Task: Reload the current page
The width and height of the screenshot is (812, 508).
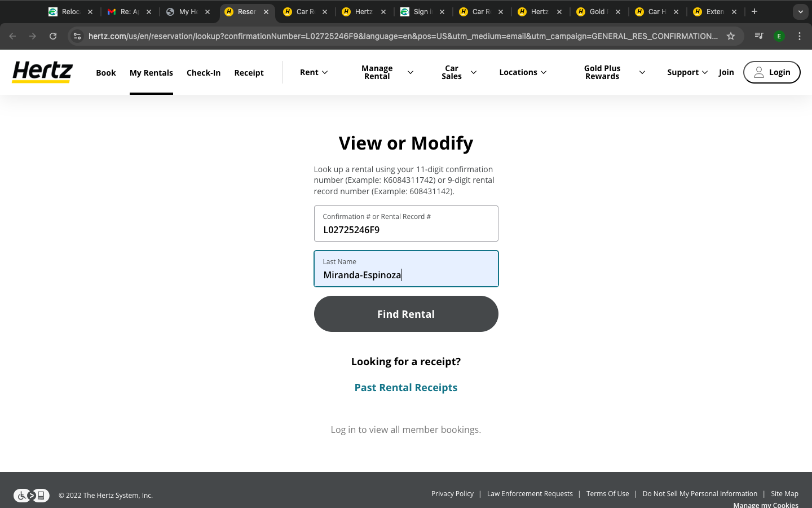Action: click(x=53, y=36)
